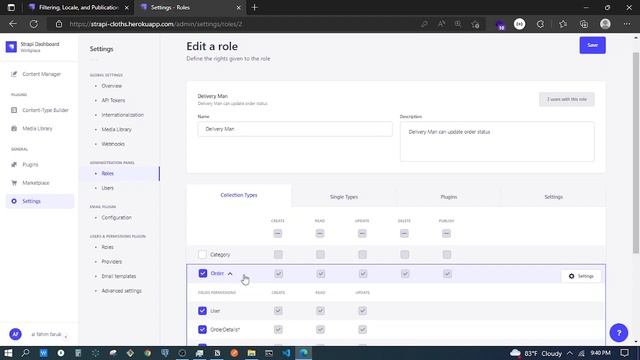The width and height of the screenshot is (640, 360).
Task: Open the browser favorites list
Action: tap(563, 24)
